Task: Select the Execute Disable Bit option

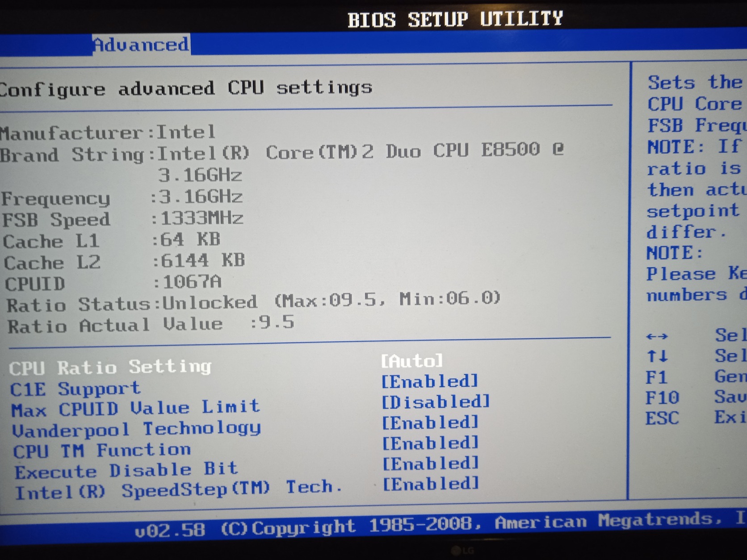Action: click(x=126, y=471)
